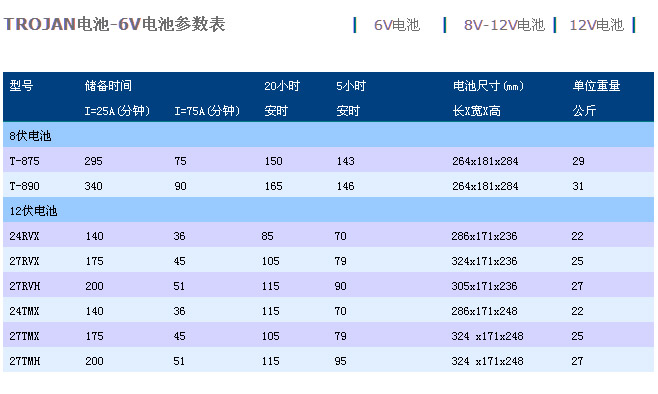Click dimension 264x181x284 in T-875 row
The image size is (658, 394).
(x=486, y=161)
